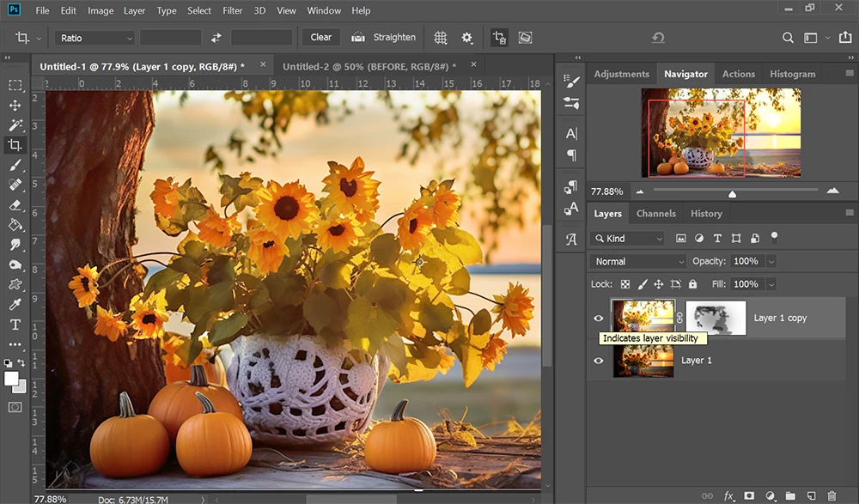Toggle the lock all layer button

[x=692, y=284]
